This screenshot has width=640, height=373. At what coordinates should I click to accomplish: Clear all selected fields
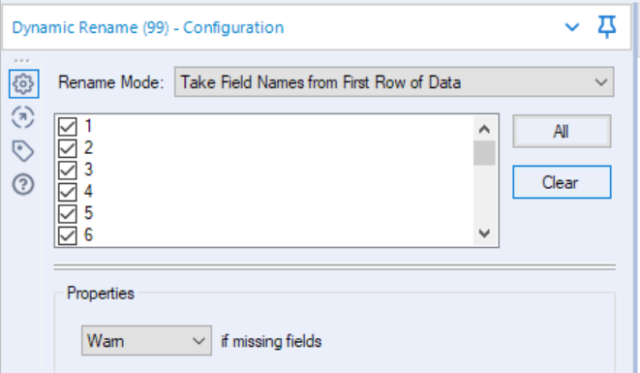562,182
